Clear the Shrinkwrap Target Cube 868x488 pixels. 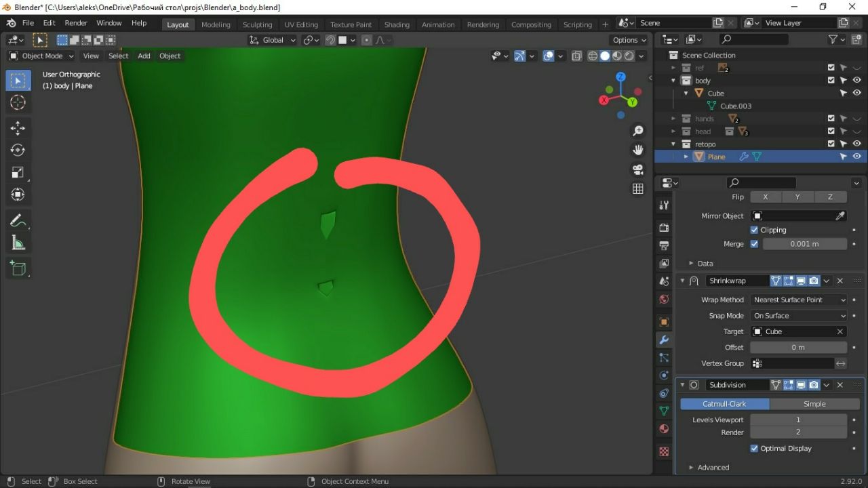tap(840, 332)
